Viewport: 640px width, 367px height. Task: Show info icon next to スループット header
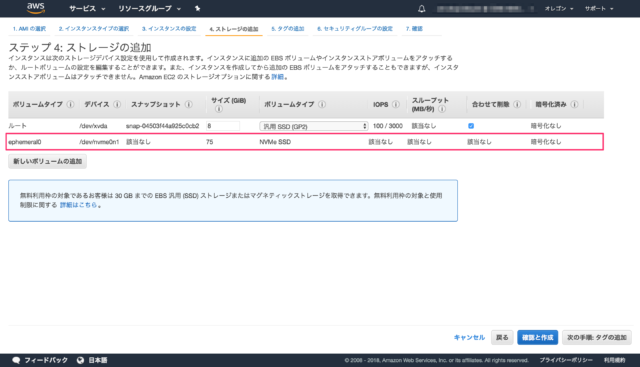(x=442, y=109)
